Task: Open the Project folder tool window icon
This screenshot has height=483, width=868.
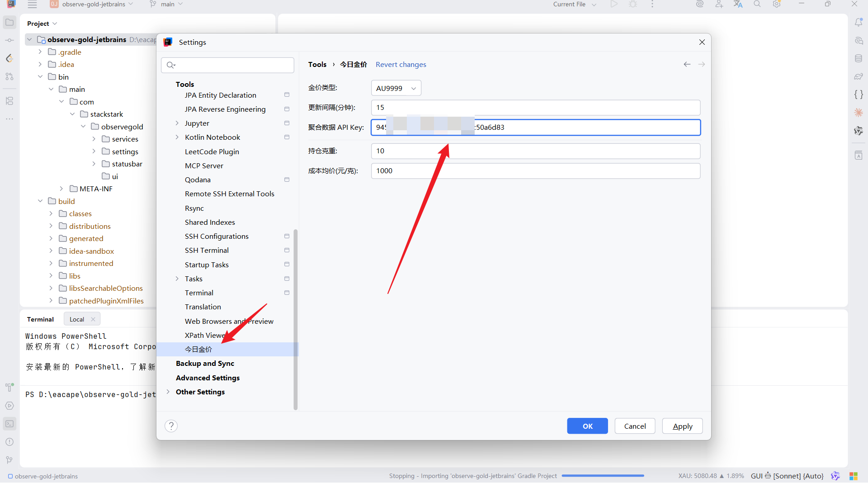Action: [x=9, y=22]
